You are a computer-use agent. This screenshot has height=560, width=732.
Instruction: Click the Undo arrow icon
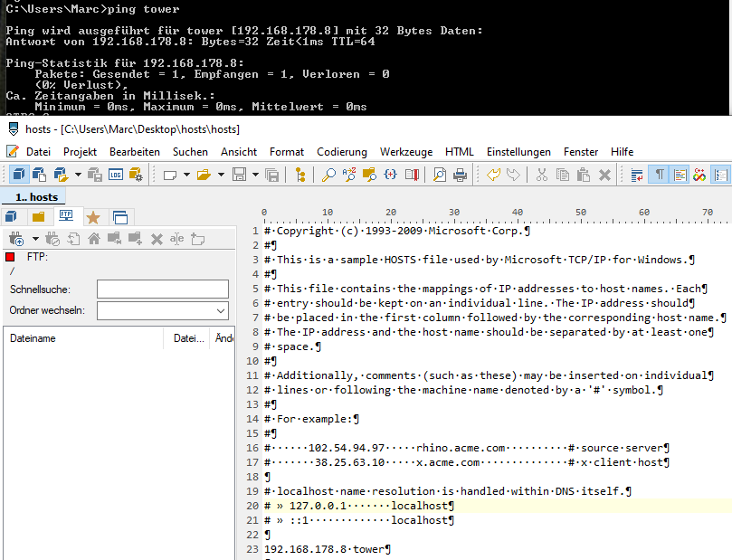(493, 175)
